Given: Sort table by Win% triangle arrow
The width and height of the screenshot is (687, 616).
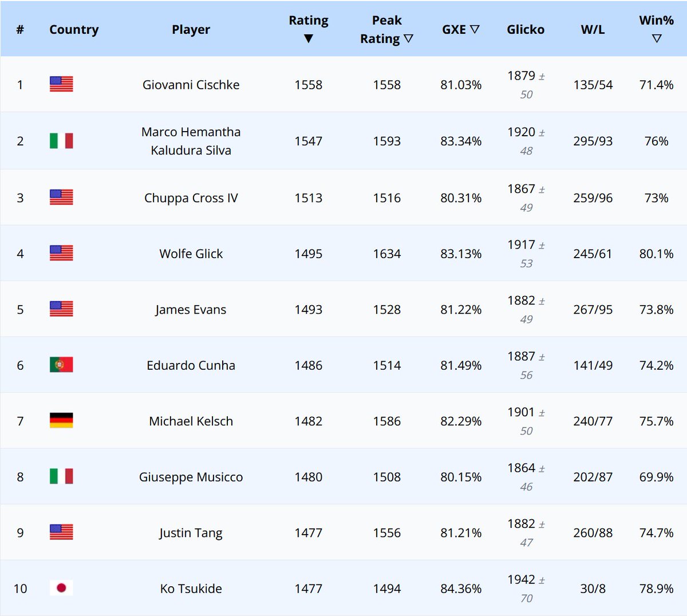Looking at the screenshot, I should coord(657,39).
